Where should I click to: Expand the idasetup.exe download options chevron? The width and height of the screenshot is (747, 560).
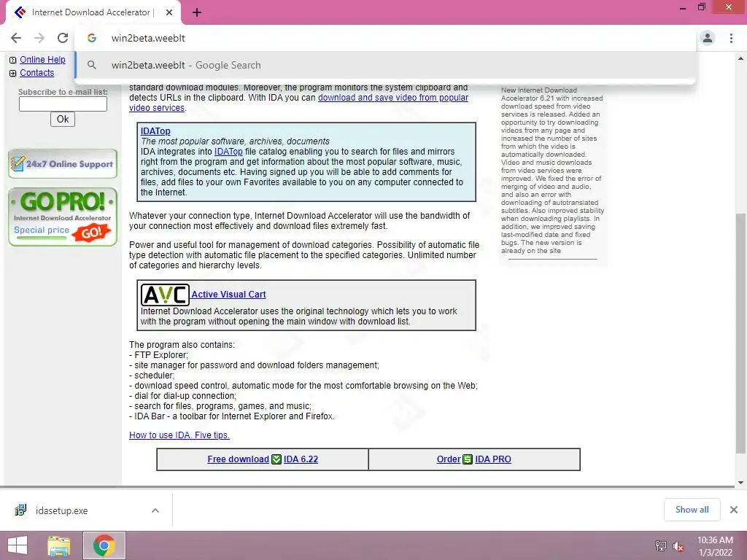(155, 510)
